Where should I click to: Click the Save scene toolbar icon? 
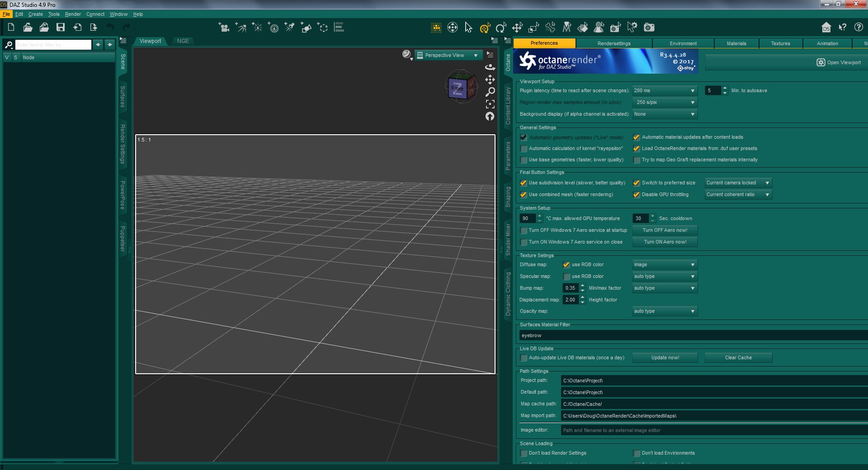(60, 28)
